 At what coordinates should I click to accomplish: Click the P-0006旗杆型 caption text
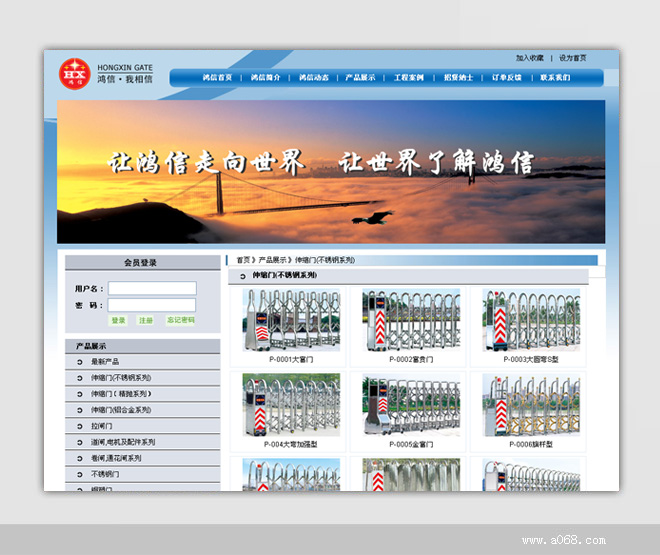tap(531, 445)
